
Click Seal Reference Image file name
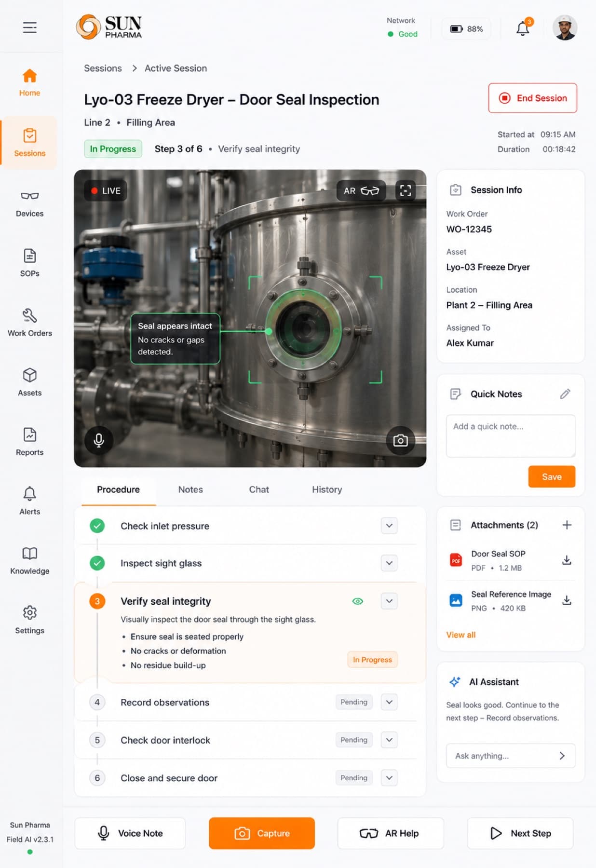pyautogui.click(x=511, y=594)
